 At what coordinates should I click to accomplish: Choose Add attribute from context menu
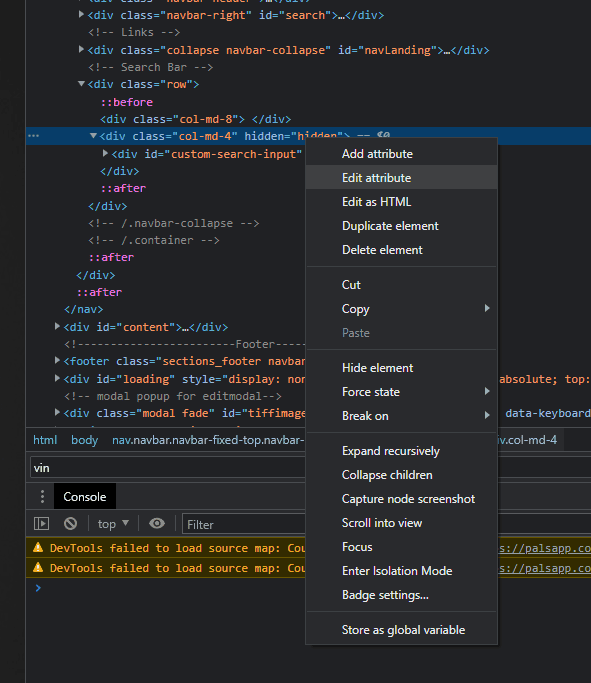click(x=401, y=154)
